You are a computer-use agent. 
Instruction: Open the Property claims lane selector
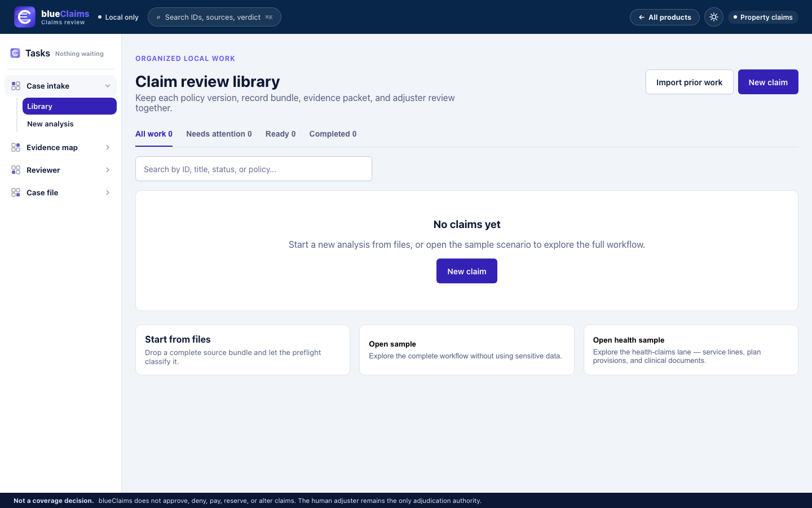(763, 17)
